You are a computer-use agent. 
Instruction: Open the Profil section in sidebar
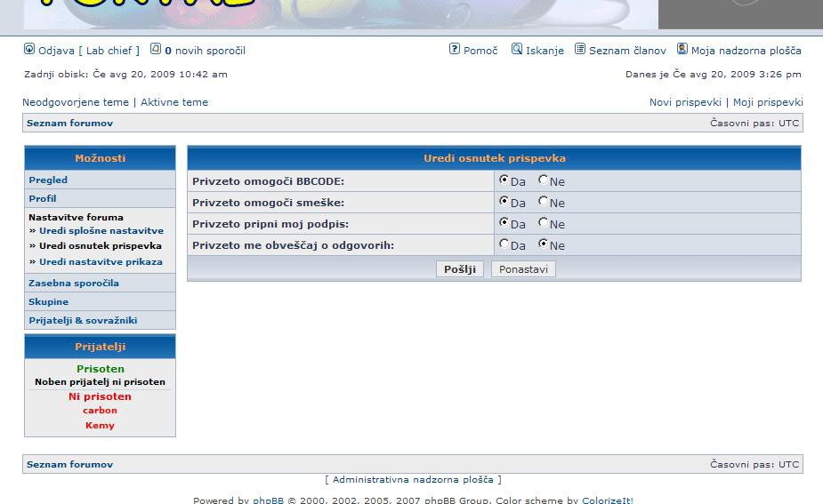click(43, 198)
